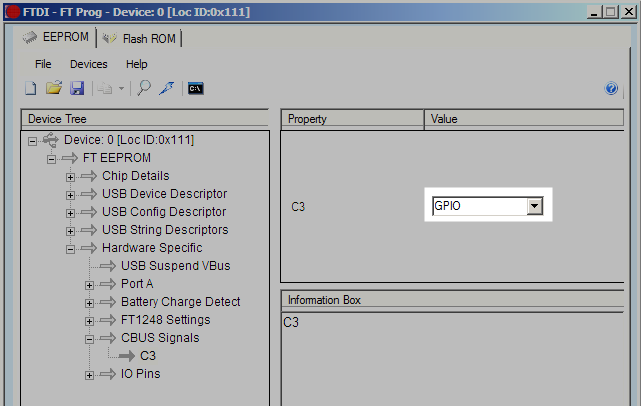The image size is (641, 406).
Task: Select Port A tree item
Action: [137, 284]
